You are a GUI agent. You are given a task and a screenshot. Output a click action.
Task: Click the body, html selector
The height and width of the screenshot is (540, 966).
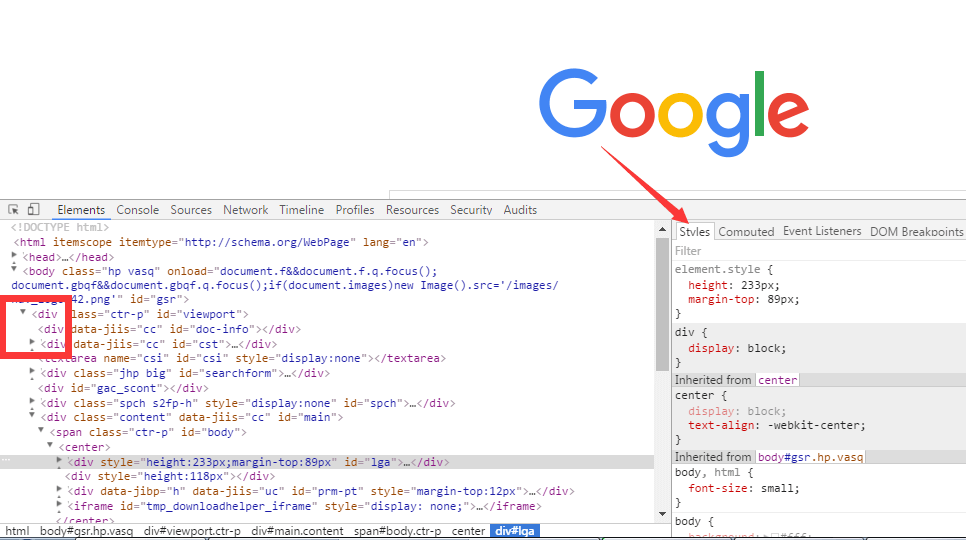[707, 472]
